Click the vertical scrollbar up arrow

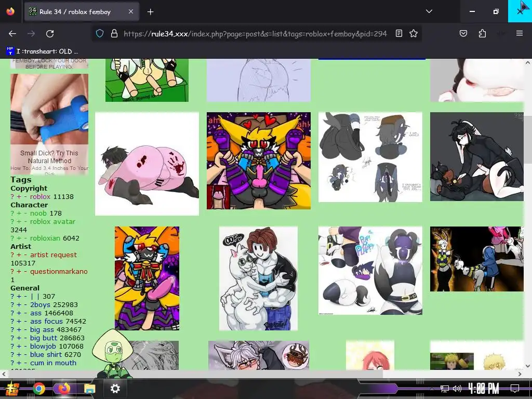point(528,63)
